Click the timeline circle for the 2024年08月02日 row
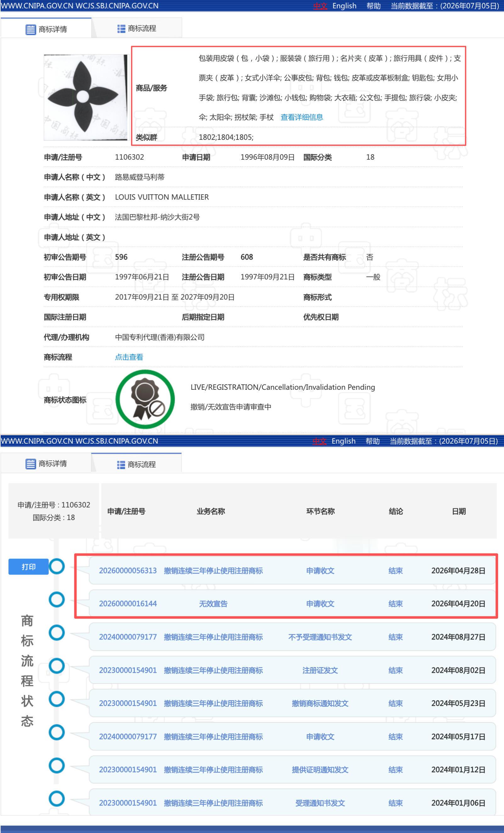Screen dimensions: 504x833 [x=57, y=666]
